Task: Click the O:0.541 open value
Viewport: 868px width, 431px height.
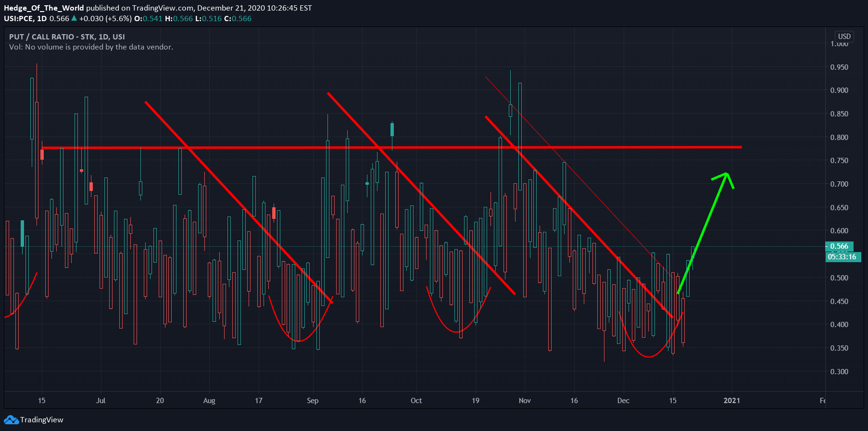Action: 148,19
